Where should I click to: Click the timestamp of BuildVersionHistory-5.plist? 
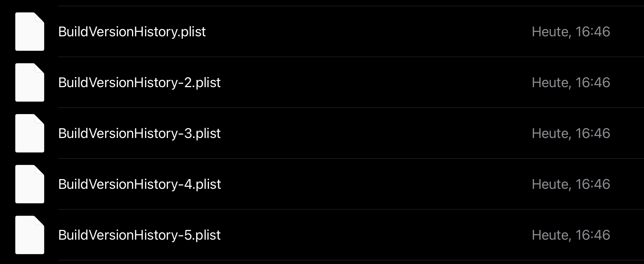coord(571,235)
